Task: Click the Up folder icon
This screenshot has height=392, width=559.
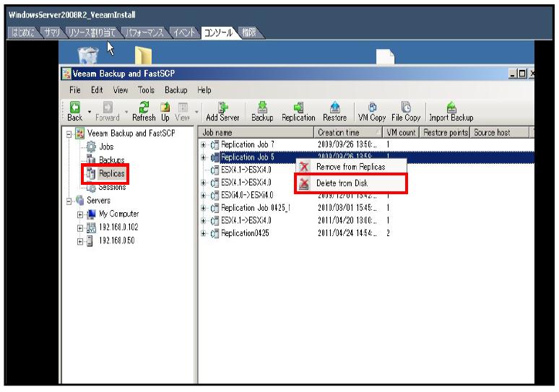Action: pyautogui.click(x=165, y=111)
